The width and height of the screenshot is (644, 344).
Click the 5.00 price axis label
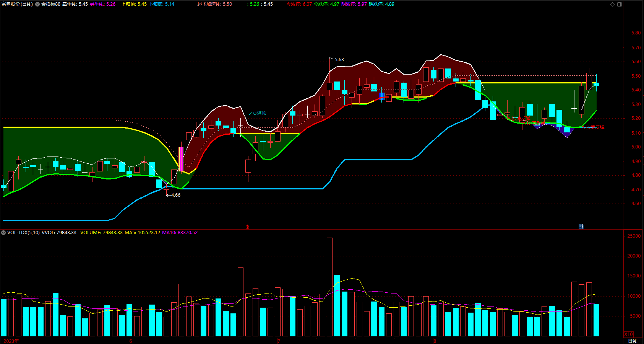tap(636, 147)
